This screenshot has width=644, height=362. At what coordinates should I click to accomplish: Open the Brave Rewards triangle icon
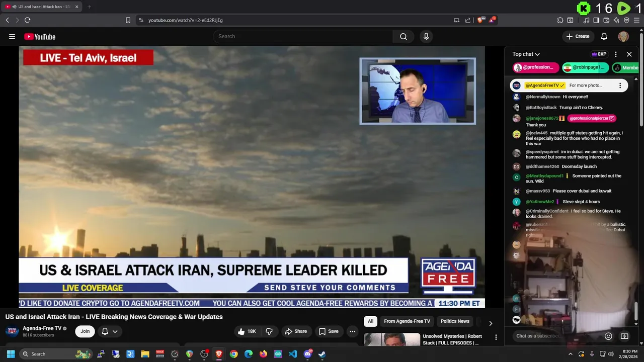(x=492, y=20)
